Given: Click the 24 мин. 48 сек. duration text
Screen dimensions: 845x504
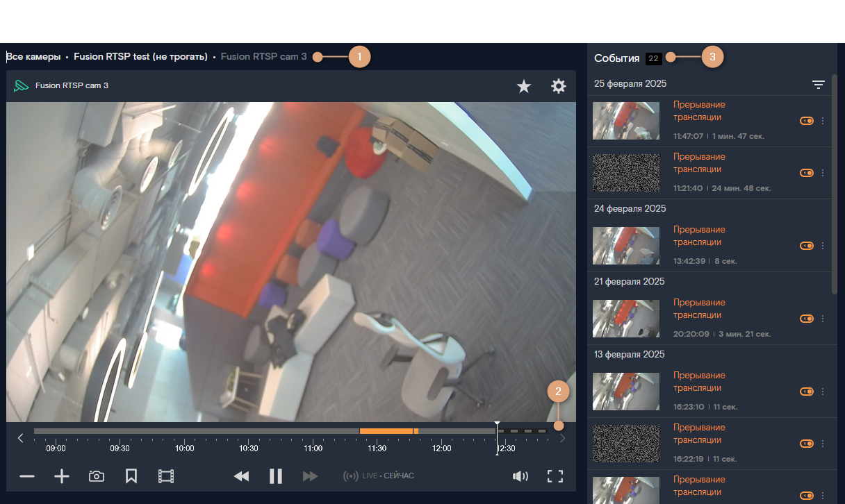Looking at the screenshot, I should coord(741,188).
